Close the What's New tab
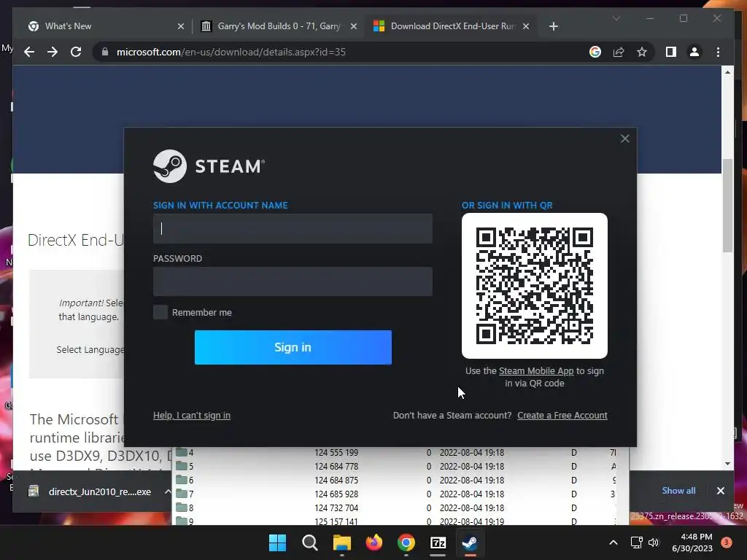Viewport: 747px width, 560px height. 181,26
